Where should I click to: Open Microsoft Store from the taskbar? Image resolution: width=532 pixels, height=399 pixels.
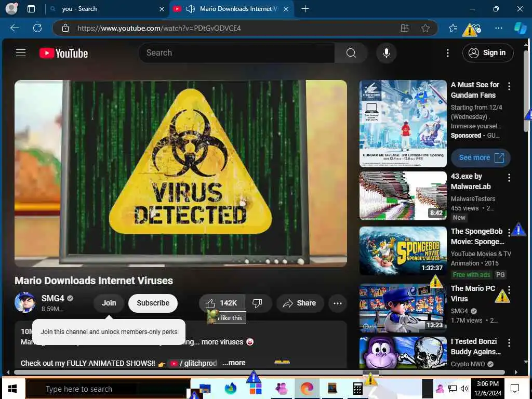[x=256, y=389]
